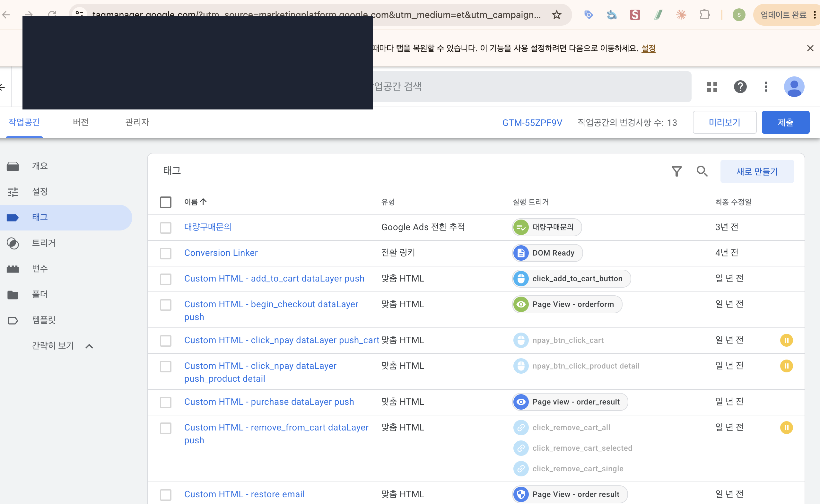
Task: Switch to the 버전 tab
Action: pos(81,122)
